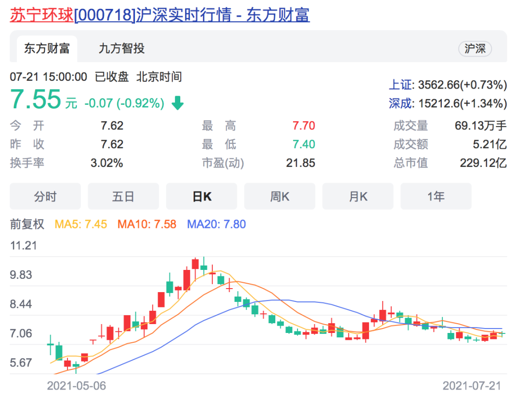
Task: Show the 五日 five-day chart
Action: (123, 196)
